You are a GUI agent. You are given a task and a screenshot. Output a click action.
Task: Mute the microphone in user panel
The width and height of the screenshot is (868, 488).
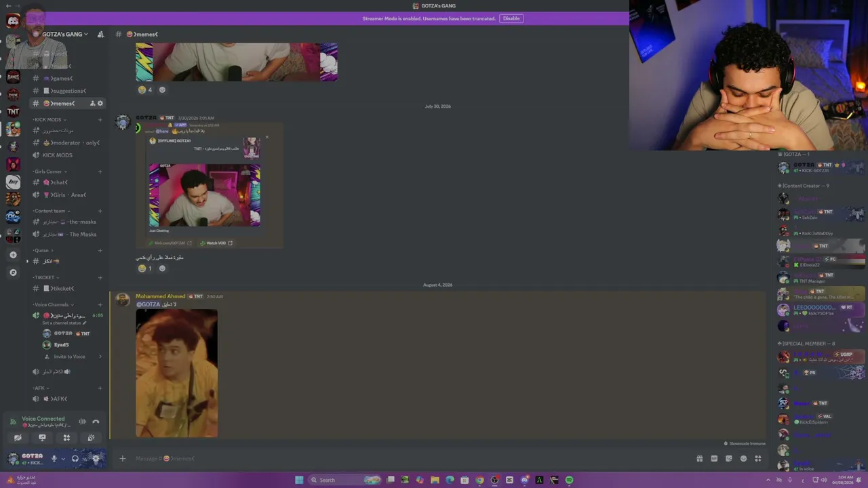point(54,459)
